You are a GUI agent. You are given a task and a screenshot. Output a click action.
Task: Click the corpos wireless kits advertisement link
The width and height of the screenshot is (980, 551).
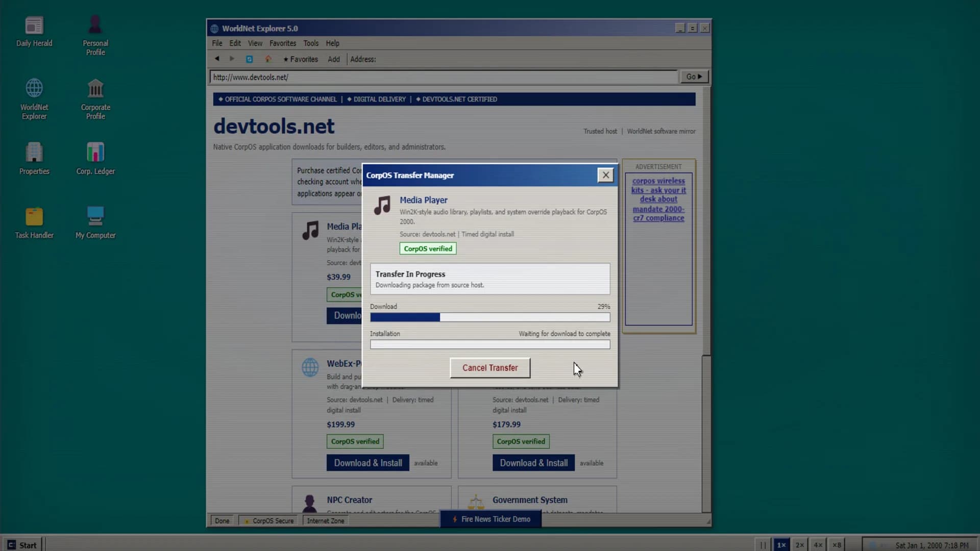tap(658, 199)
